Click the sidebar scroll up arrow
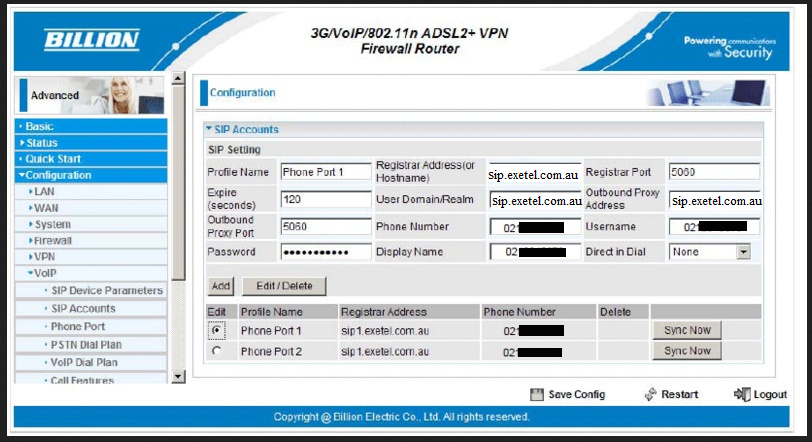The height and width of the screenshot is (442, 812). tap(178, 78)
